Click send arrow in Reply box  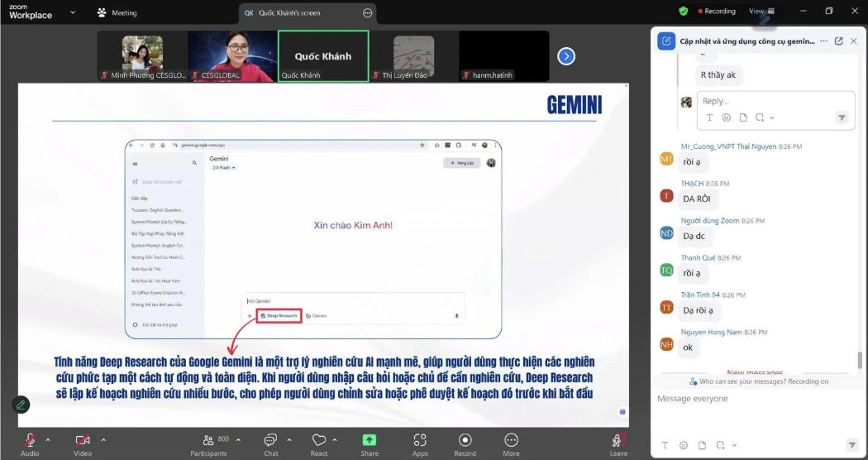[x=842, y=117]
